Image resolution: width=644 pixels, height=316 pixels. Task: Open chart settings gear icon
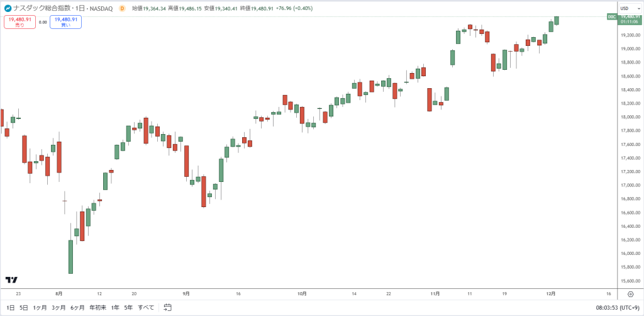coord(630,294)
